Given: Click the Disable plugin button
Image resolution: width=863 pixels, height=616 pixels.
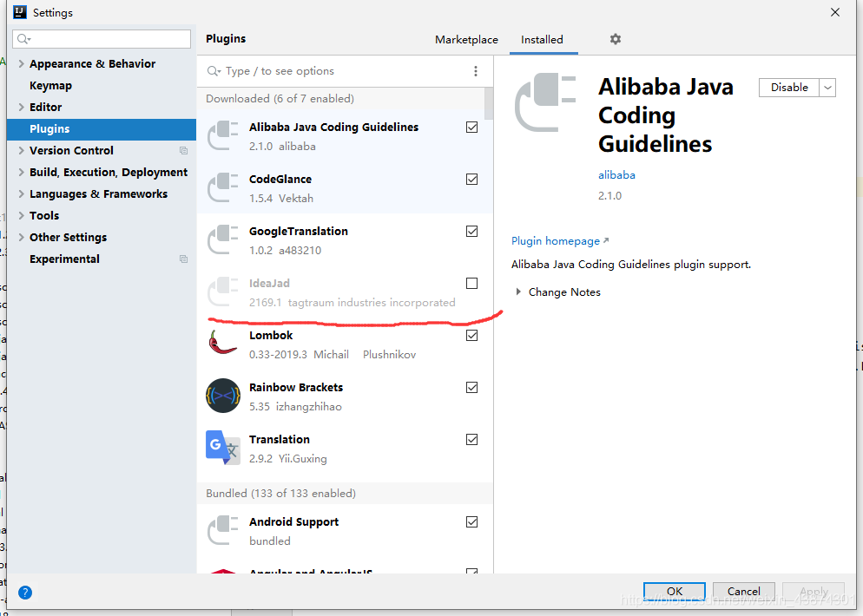Looking at the screenshot, I should tap(788, 88).
